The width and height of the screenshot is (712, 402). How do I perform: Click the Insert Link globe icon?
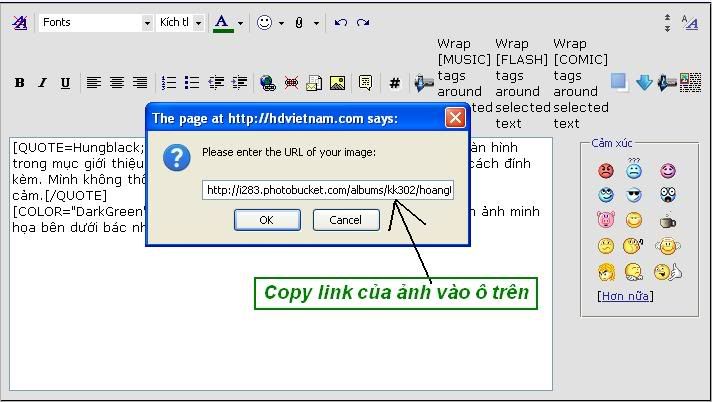(x=268, y=83)
